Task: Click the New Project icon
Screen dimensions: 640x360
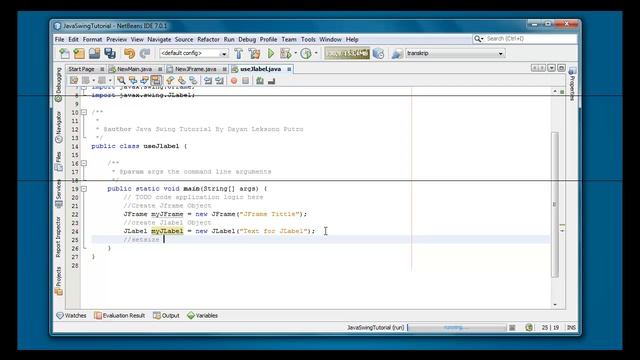Action: pyautogui.click(x=79, y=53)
